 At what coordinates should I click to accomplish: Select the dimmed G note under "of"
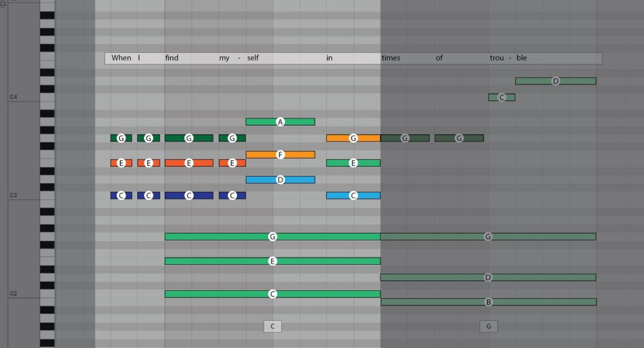[x=459, y=138]
